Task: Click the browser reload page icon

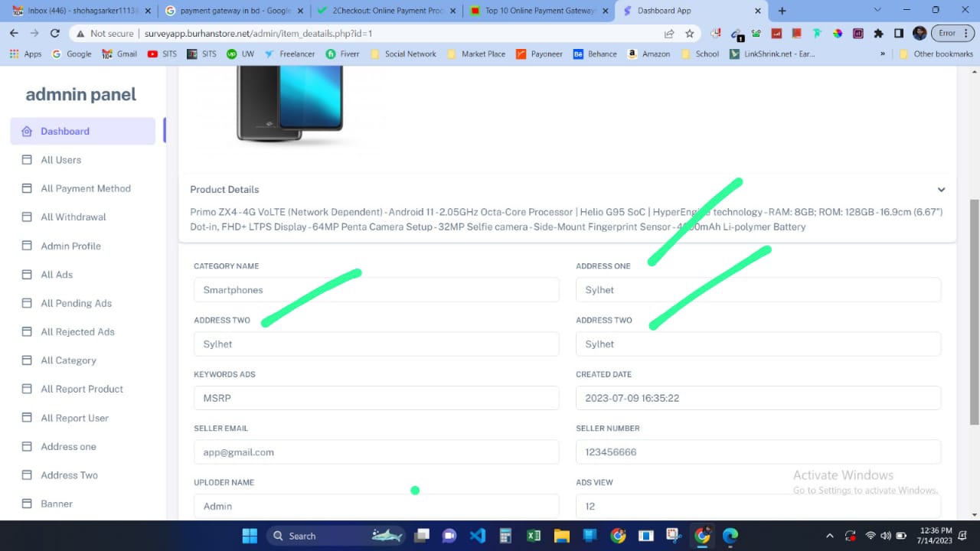Action: coord(54,34)
